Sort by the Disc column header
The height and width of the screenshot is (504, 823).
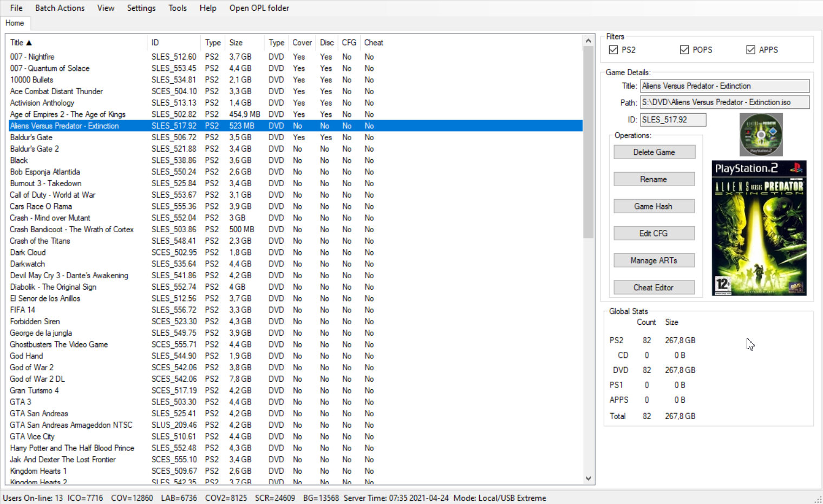coord(327,42)
